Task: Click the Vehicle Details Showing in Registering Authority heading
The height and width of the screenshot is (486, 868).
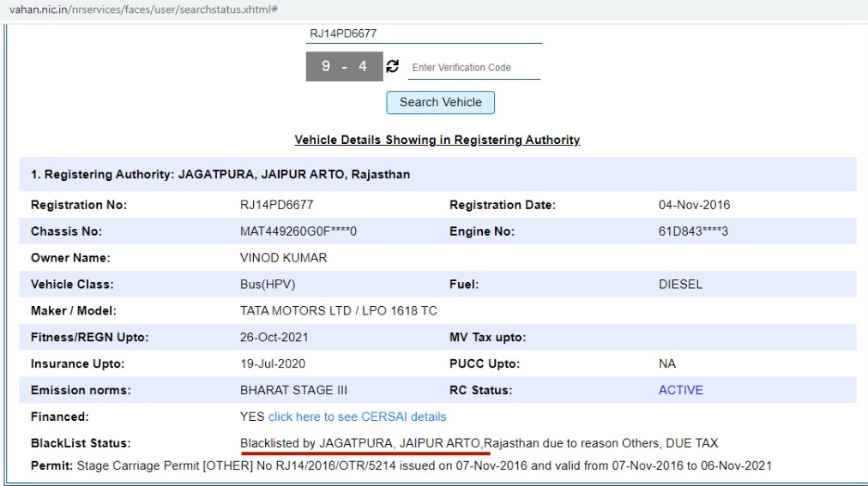Action: click(437, 140)
